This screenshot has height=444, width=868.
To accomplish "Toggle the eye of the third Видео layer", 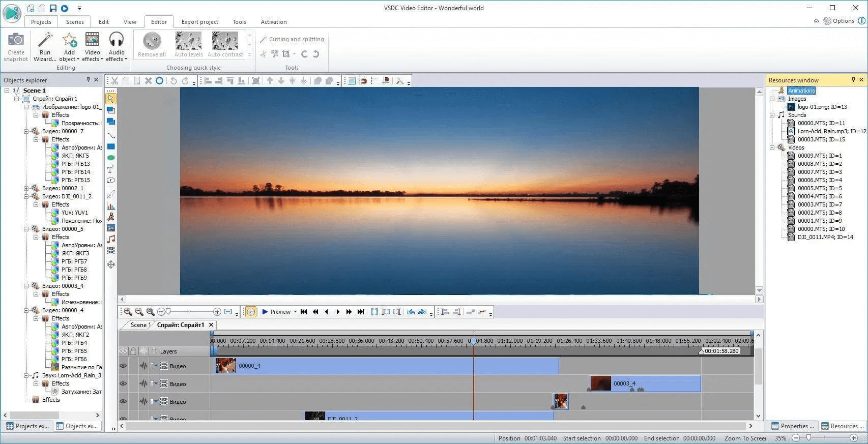I will pyautogui.click(x=123, y=401).
